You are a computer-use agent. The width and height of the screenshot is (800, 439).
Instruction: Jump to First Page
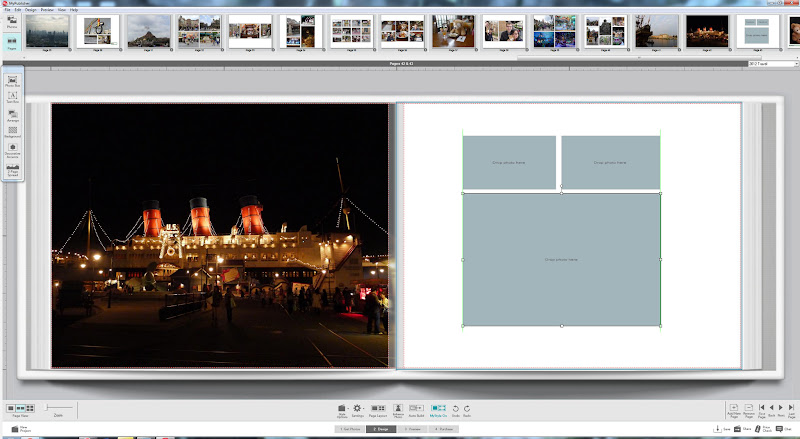click(x=762, y=411)
